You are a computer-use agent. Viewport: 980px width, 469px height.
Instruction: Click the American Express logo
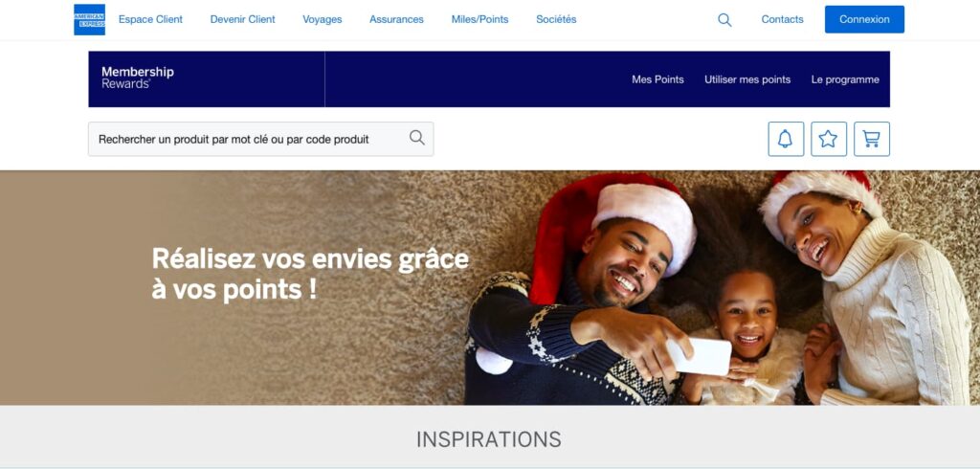click(x=89, y=19)
